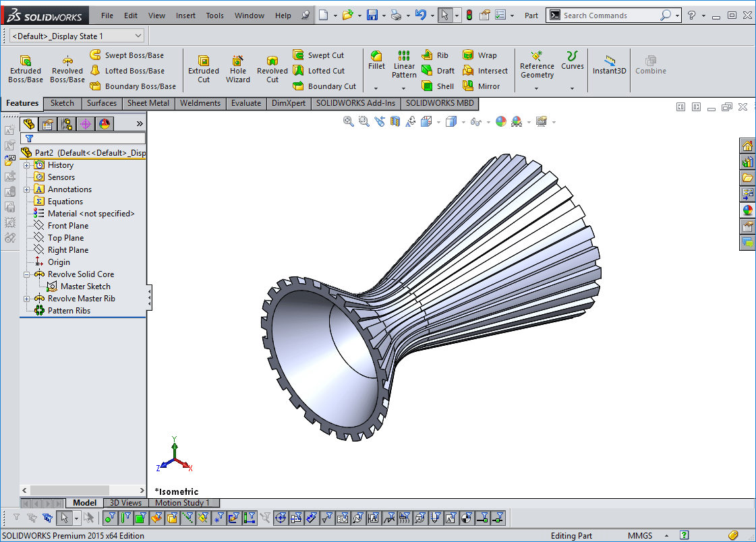Toggle the Instant3D button
Screen dimensions: 756x542
(x=608, y=67)
